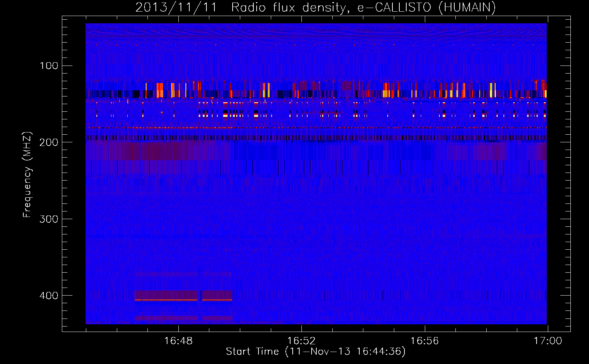The image size is (589, 364).
Task: Click the Frequency (MHZ) axis caption
Action: pyautogui.click(x=27, y=175)
